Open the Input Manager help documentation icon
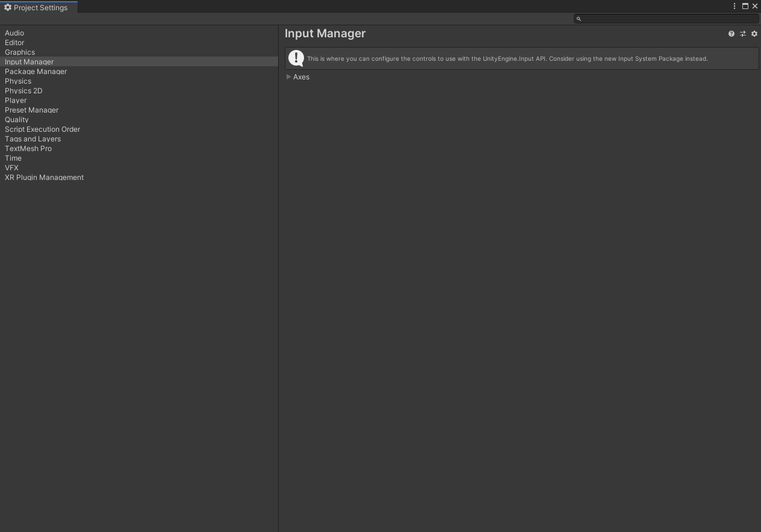This screenshot has height=532, width=761. click(731, 34)
